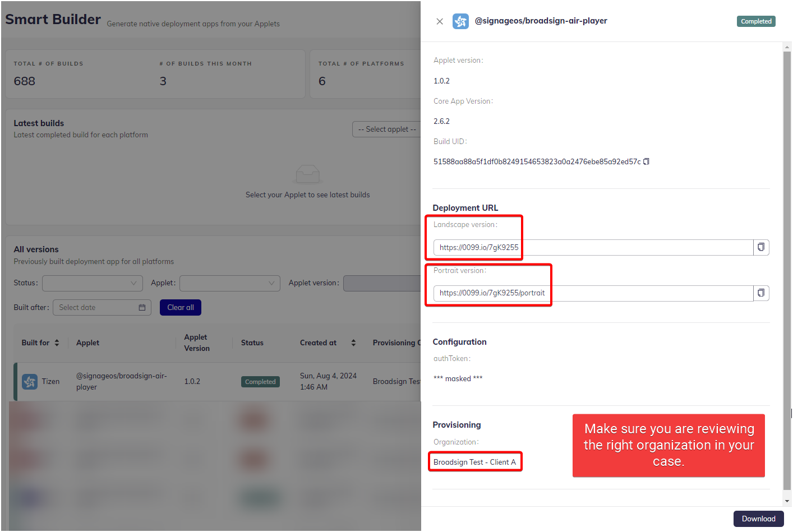Open the Built after calendar icon
This screenshot has width=793, height=532.
click(142, 308)
